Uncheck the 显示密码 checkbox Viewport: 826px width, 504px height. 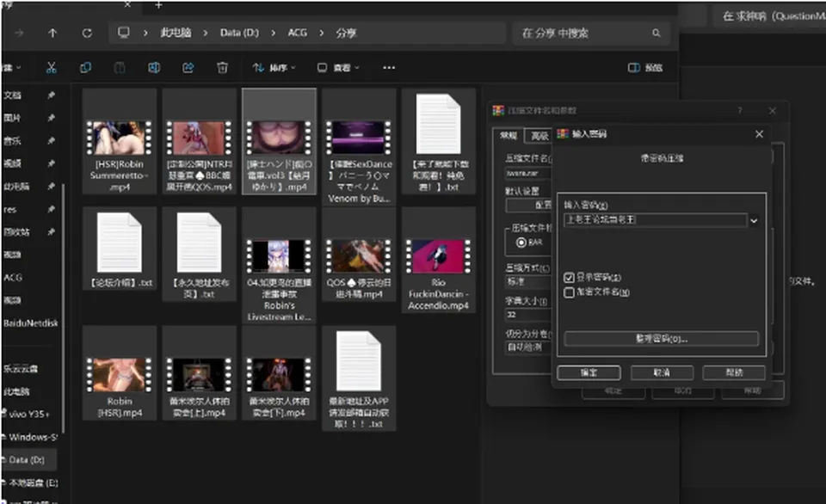pos(569,278)
